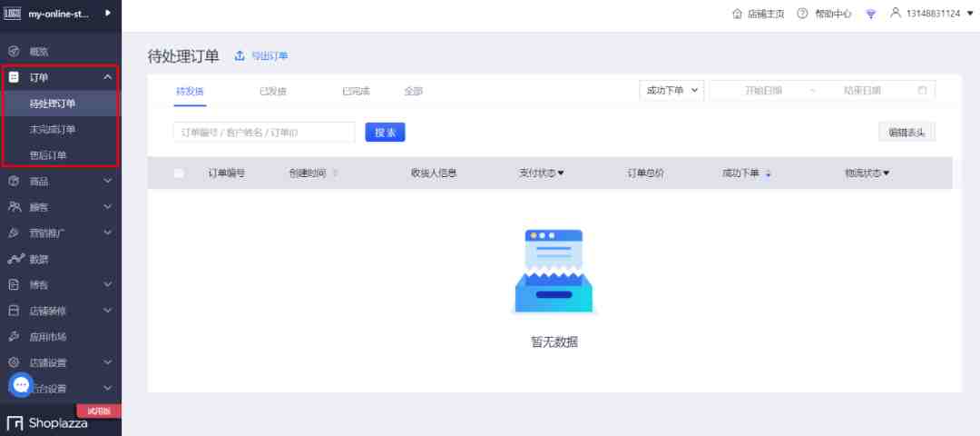
Task: Tick the select-all checkbox in table header
Action: [179, 173]
